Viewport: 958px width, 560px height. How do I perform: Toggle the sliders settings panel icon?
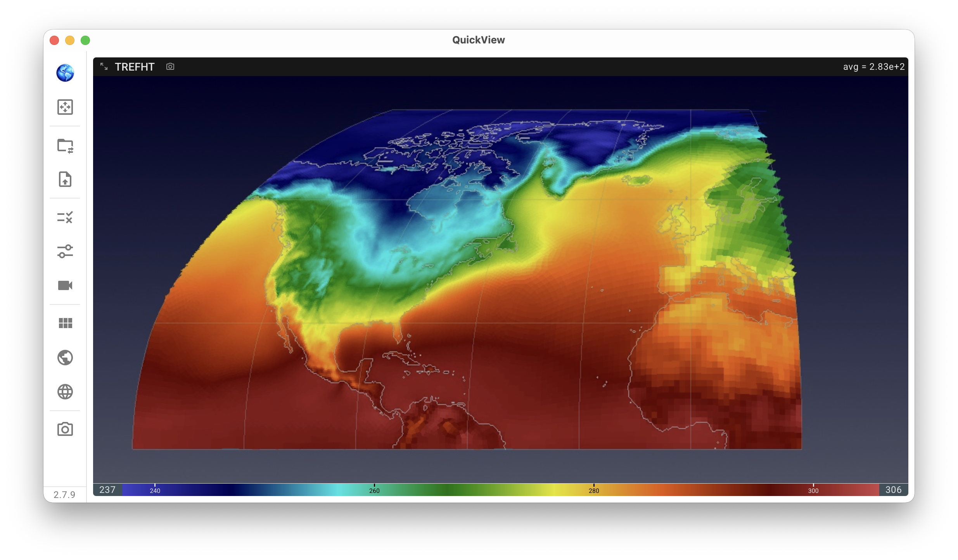(65, 251)
